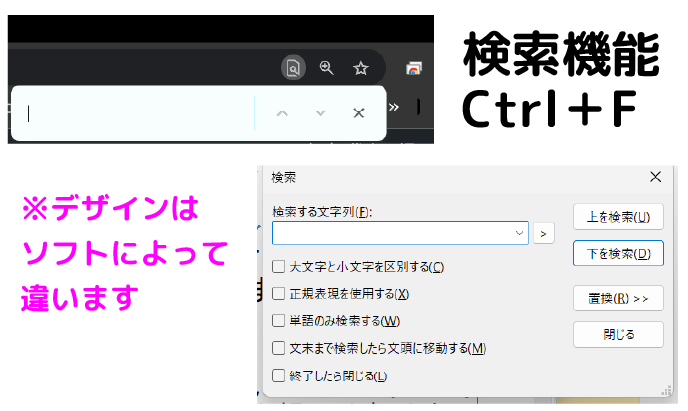Click the 検索する文字列 input field
688x411 pixels.
click(400, 233)
